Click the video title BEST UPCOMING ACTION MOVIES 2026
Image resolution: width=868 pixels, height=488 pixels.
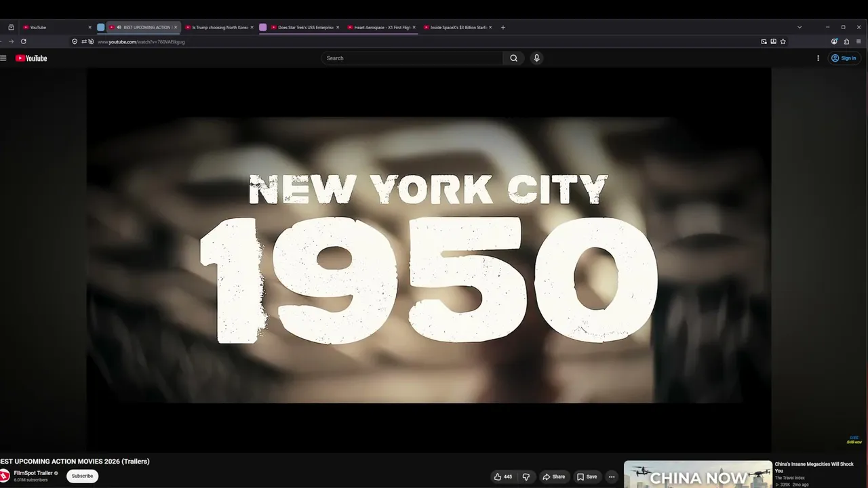[75, 462]
